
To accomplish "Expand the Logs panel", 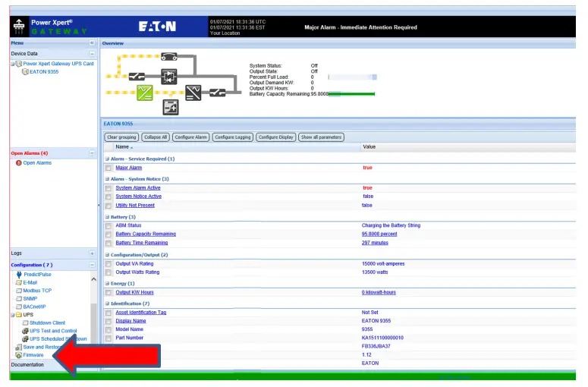I will point(92,253).
